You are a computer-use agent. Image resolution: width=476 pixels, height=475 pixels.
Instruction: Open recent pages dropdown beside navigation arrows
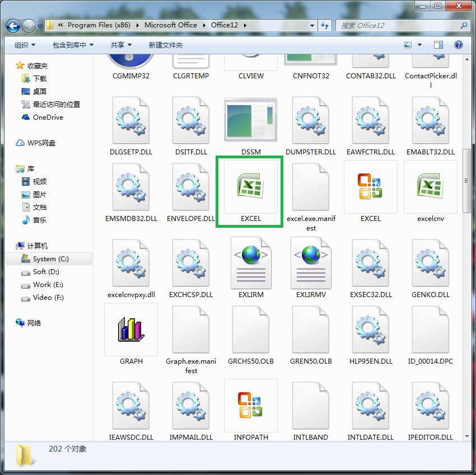click(40, 26)
